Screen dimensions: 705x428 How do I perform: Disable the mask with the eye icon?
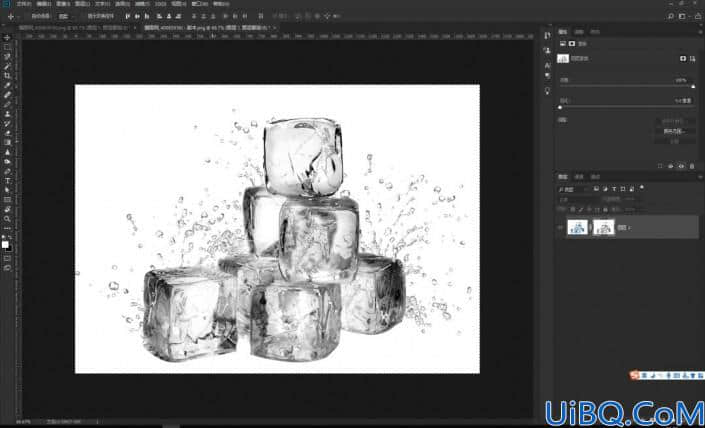coord(681,166)
